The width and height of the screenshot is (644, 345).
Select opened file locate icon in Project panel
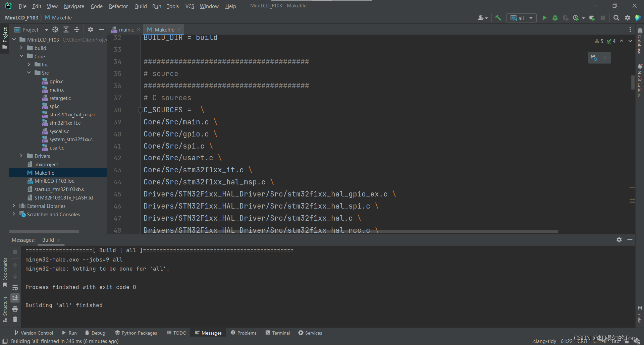click(x=55, y=30)
